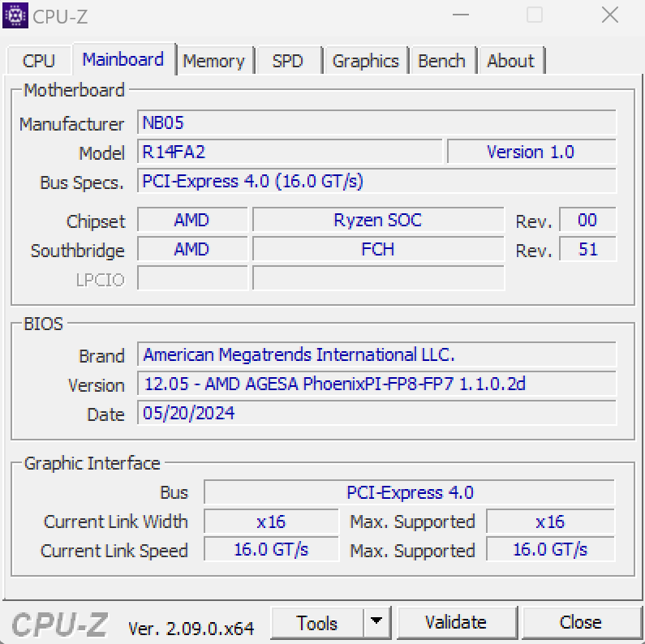Click the Ver. 2.09.0.x64 version text
Screen dimensions: 645x644
coord(191,629)
